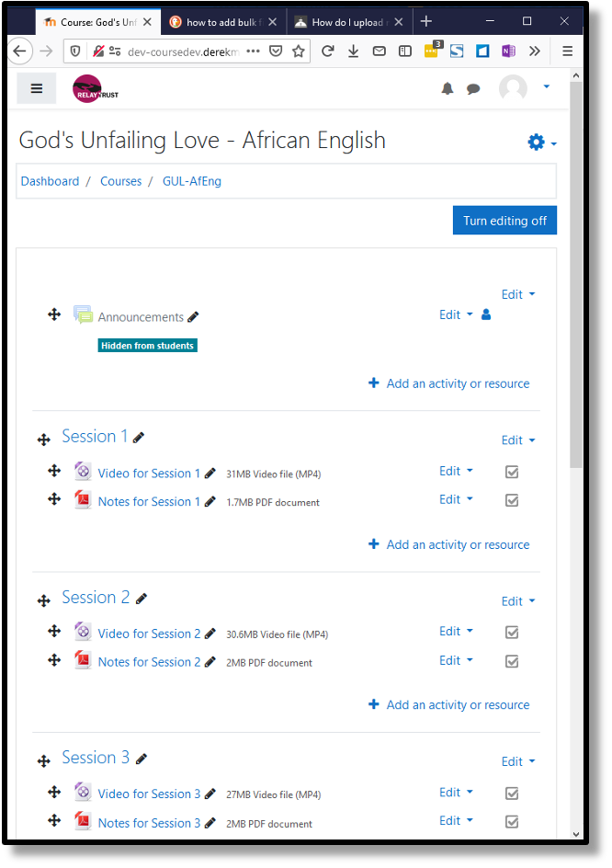Viewport: 612px width, 868px height.
Task: Toggle completion checkbox for Video for Session 1
Action: 512,473
